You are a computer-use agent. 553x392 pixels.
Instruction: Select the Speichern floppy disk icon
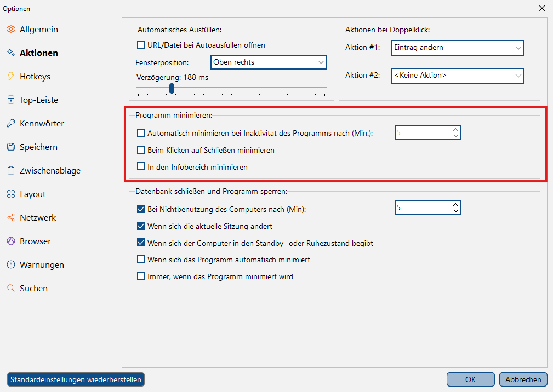[x=11, y=147]
